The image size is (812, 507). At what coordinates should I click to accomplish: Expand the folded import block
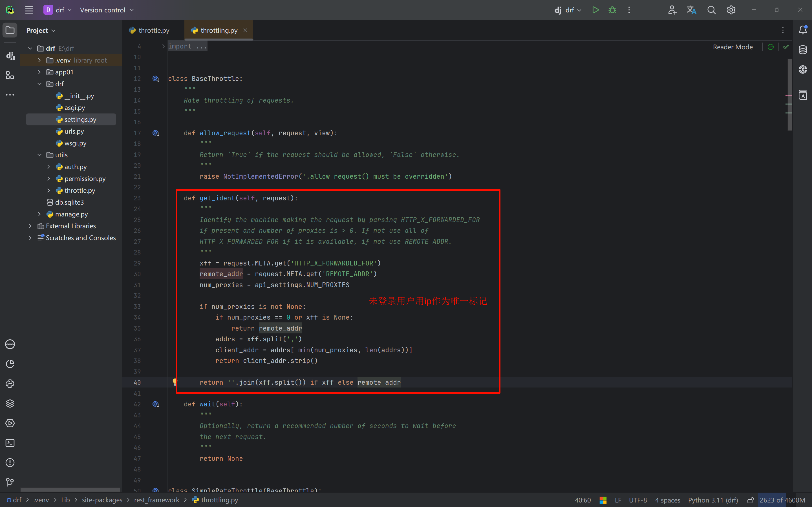[x=163, y=46]
